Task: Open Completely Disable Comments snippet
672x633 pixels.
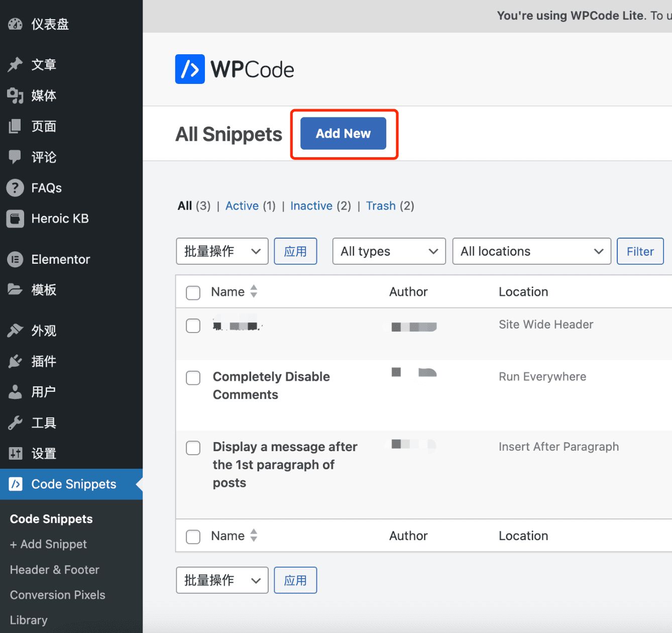Action: 271,385
